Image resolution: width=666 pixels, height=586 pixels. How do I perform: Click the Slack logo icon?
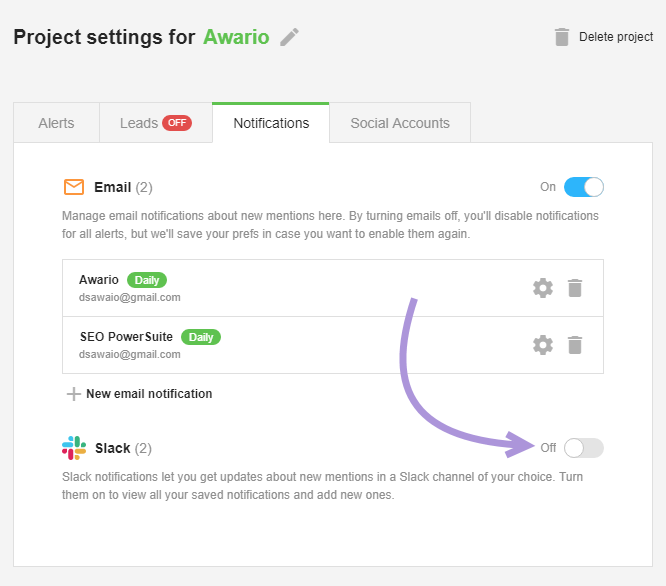tap(74, 448)
